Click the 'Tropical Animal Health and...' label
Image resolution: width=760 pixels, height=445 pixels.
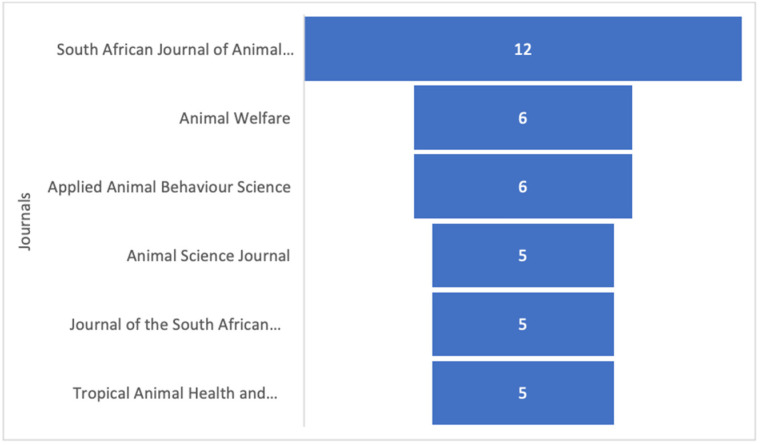(175, 393)
